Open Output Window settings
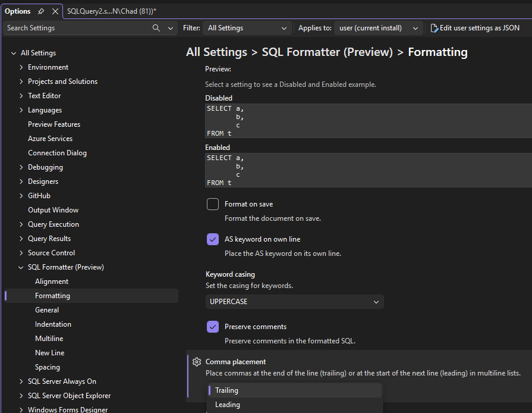This screenshot has height=413, width=532. point(53,210)
